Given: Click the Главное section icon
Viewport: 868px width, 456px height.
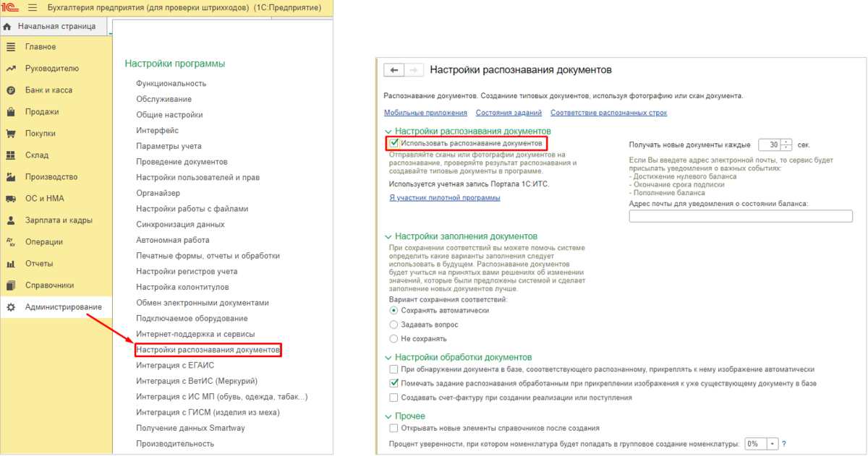Looking at the screenshot, I should (10, 47).
